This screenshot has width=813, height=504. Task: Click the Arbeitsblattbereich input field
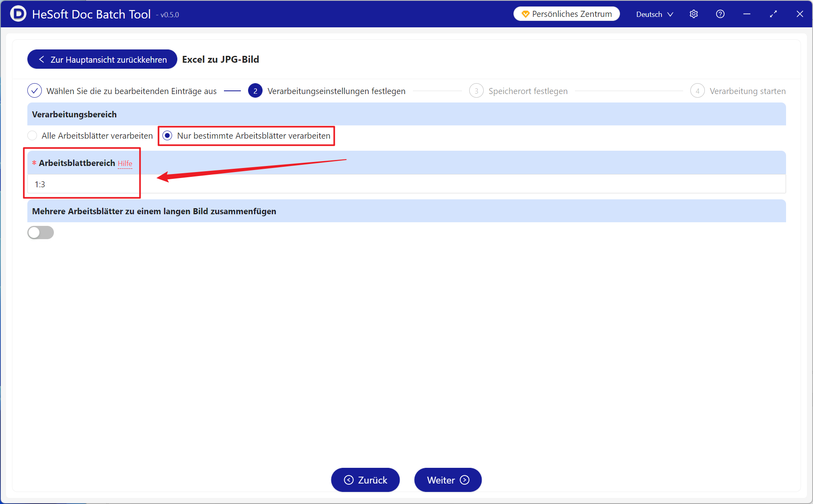(x=406, y=184)
